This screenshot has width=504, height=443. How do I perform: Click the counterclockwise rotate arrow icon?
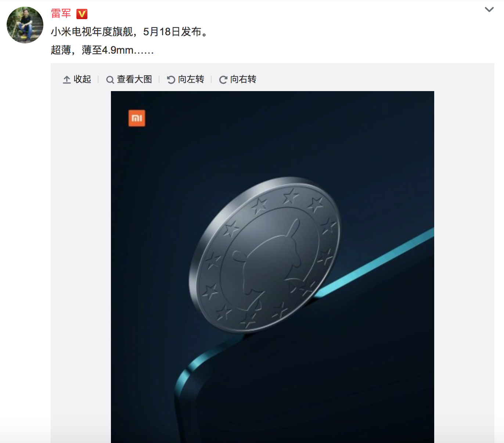click(171, 80)
